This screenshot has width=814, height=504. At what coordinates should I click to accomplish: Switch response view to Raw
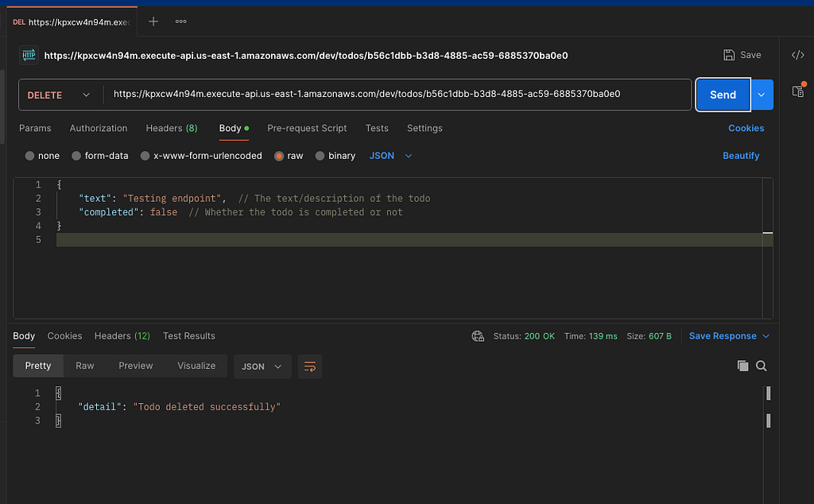coord(84,366)
